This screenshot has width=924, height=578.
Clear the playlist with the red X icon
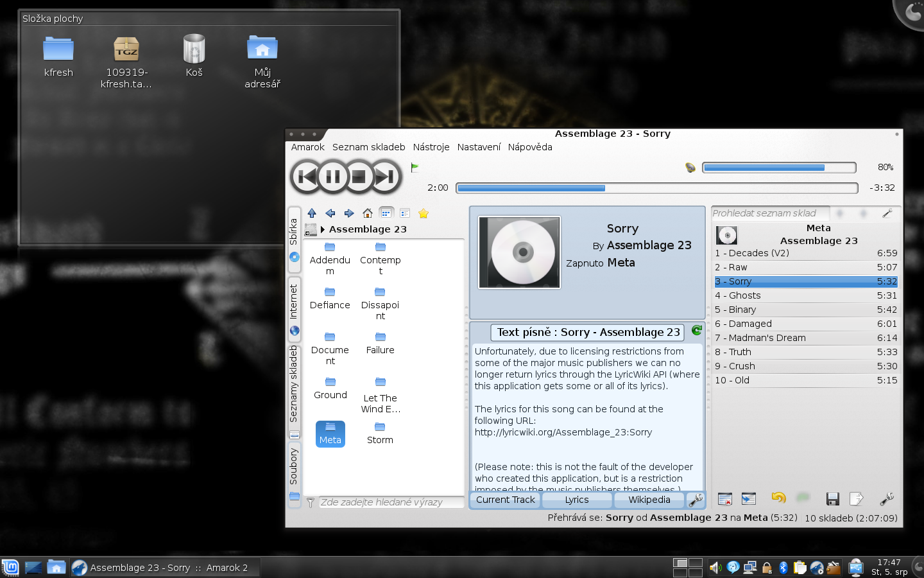coord(725,498)
